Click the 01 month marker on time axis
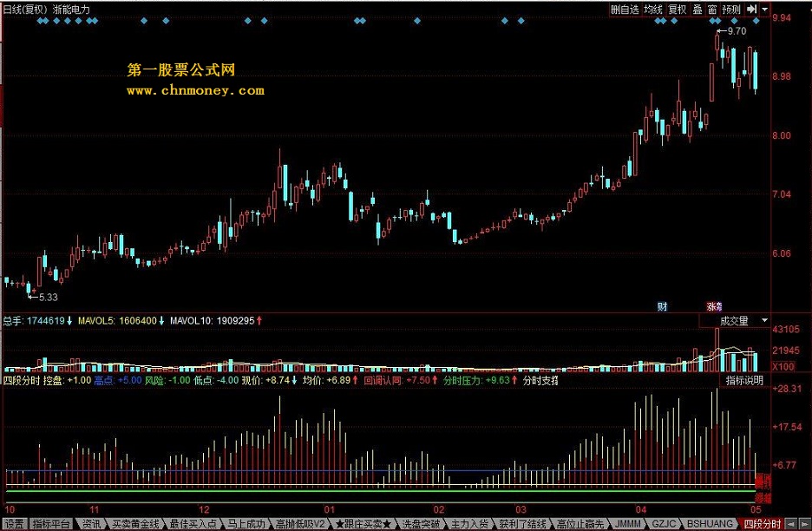Image resolution: width=812 pixels, height=531 pixels. click(x=330, y=510)
